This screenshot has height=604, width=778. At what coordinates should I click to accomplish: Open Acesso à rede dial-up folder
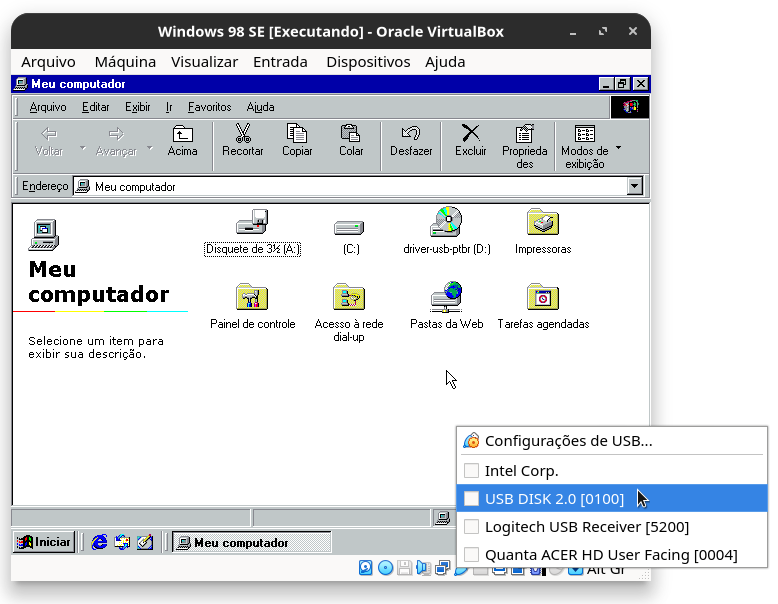pyautogui.click(x=348, y=299)
